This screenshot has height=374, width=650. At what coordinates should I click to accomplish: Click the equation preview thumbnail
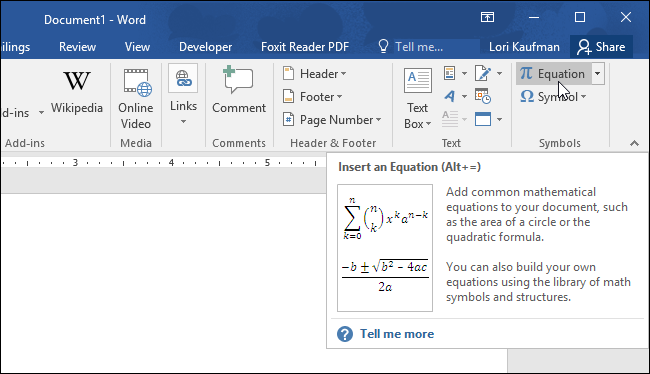pyautogui.click(x=385, y=248)
